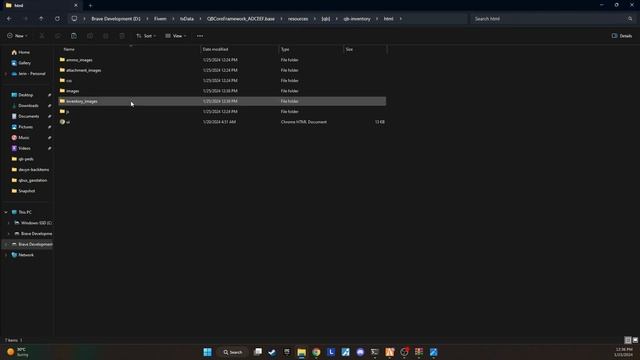Close the html tab

[x=76, y=5]
